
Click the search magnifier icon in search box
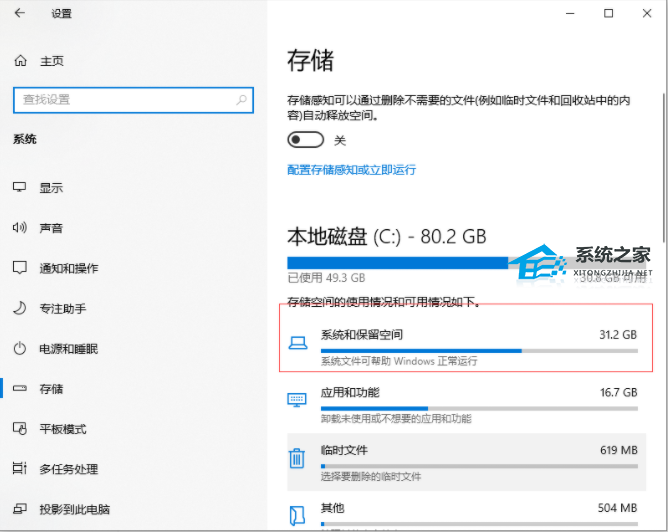pos(241,100)
